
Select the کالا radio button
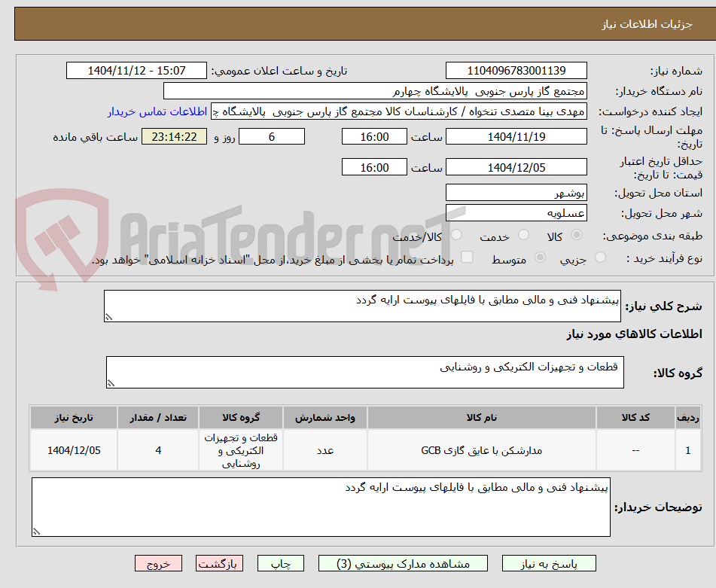[577, 235]
